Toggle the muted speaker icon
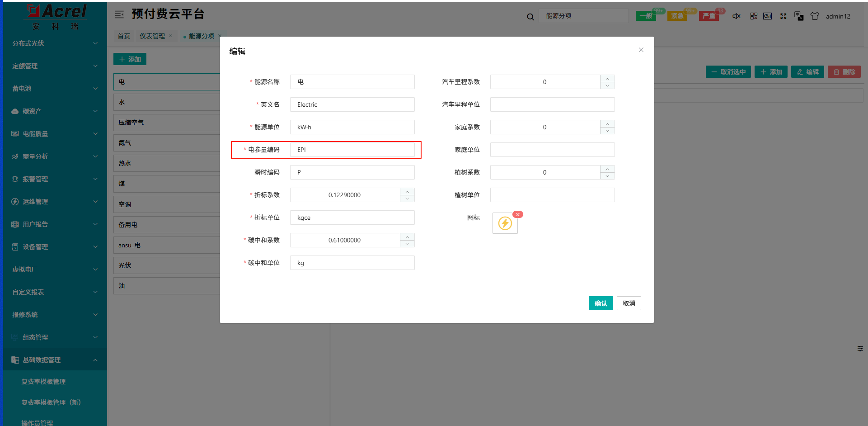Image resolution: width=868 pixels, height=426 pixels. click(x=737, y=16)
